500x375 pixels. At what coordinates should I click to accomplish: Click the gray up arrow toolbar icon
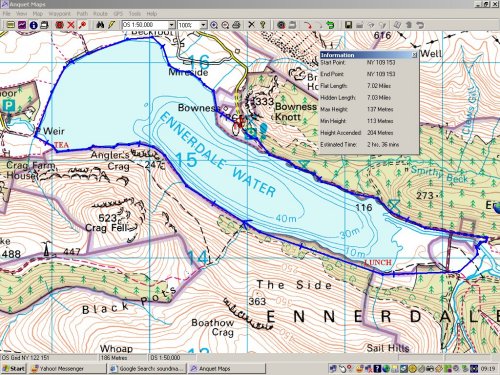coord(409,25)
